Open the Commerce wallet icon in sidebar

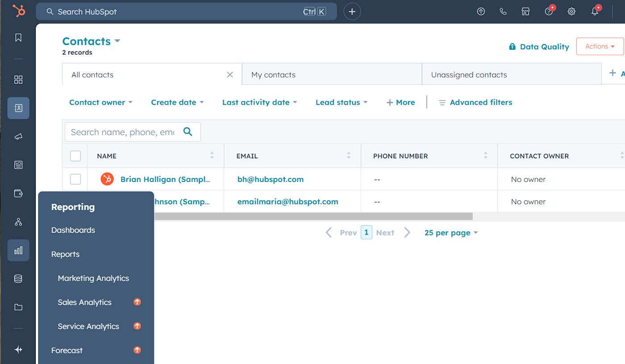[18, 194]
